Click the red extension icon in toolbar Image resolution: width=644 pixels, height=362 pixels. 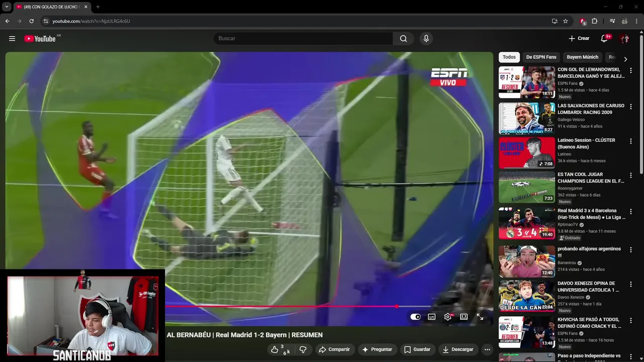tap(583, 21)
